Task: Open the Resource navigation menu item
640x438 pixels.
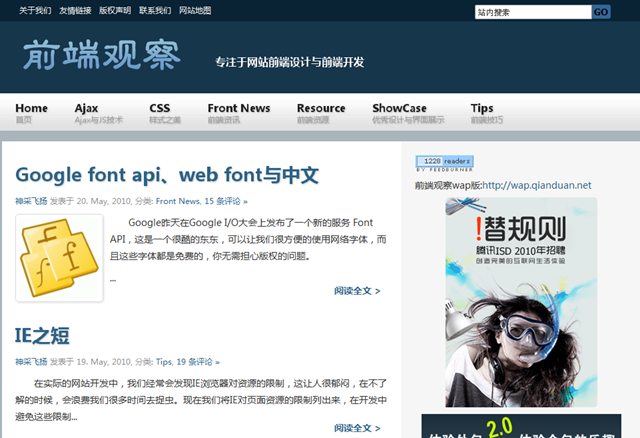Action: click(321, 113)
